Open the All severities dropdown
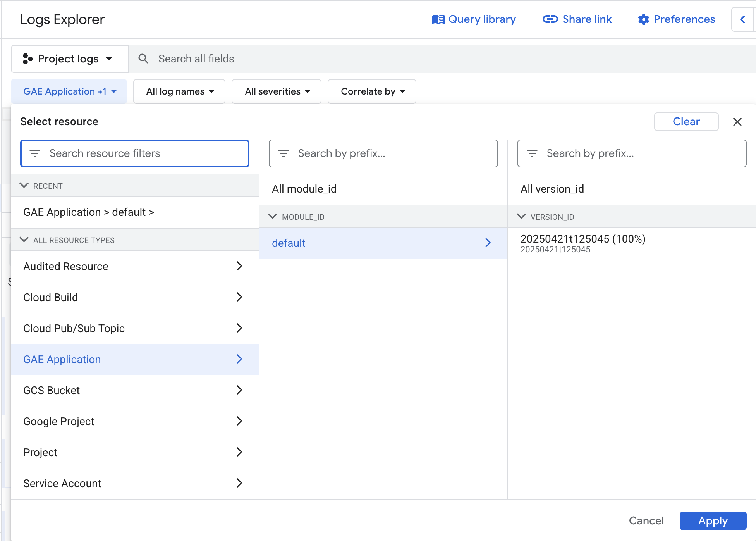This screenshot has width=756, height=541. point(277,91)
